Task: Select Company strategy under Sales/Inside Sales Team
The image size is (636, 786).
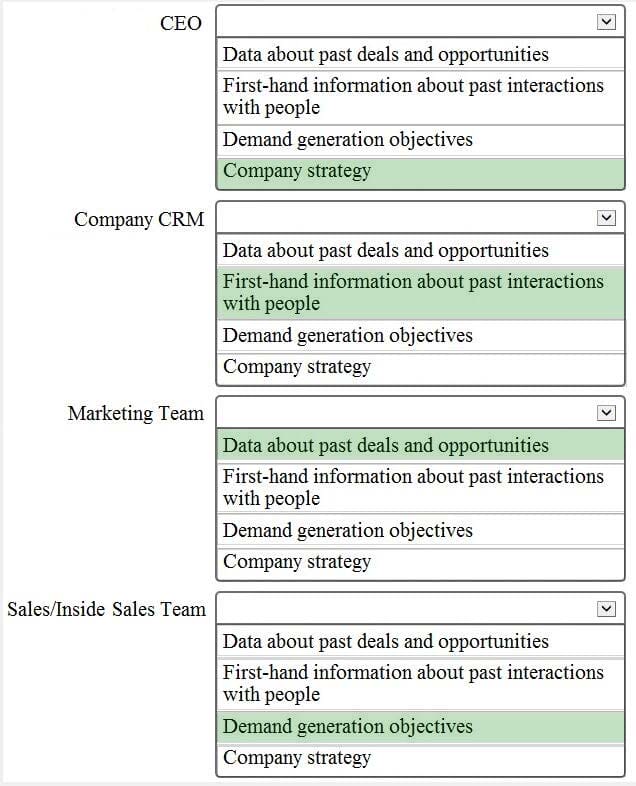Action: click(420, 760)
